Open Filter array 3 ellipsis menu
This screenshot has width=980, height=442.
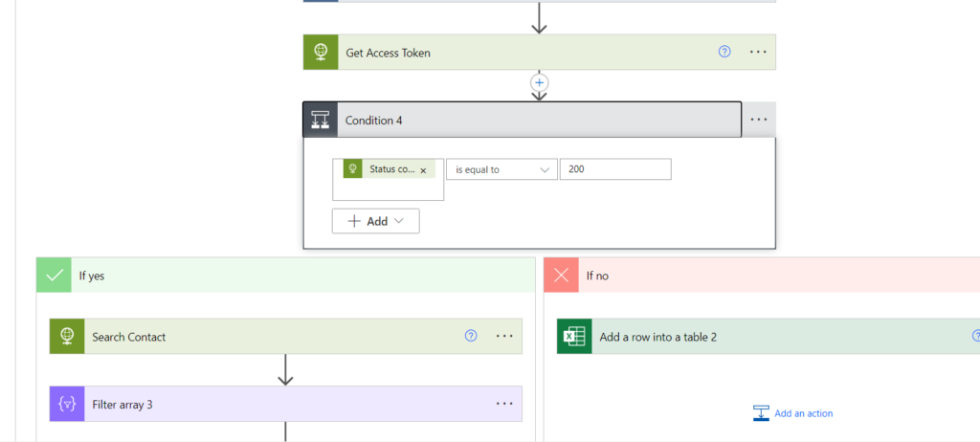pos(504,404)
